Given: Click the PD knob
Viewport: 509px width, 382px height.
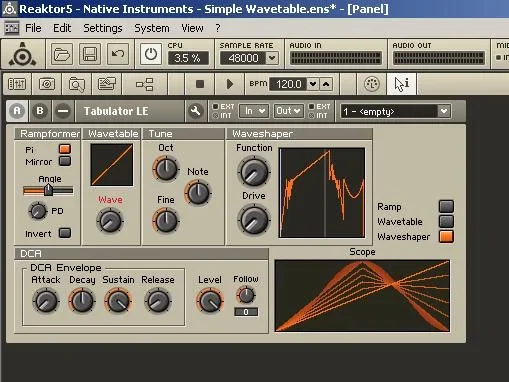Looking at the screenshot, I should coord(38,211).
